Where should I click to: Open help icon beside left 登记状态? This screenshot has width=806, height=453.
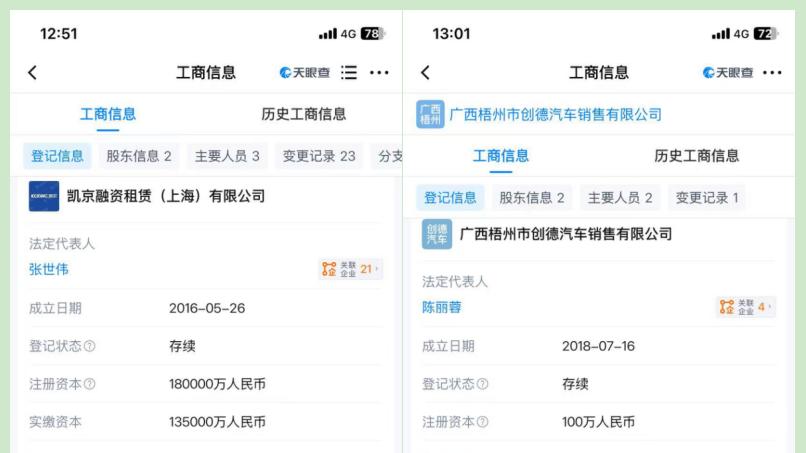pyautogui.click(x=89, y=346)
